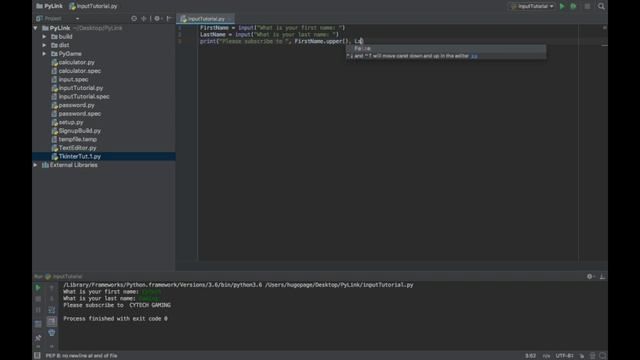Viewport: 640px width, 360px height.
Task: Click the print statement on line three
Action: (x=281, y=41)
